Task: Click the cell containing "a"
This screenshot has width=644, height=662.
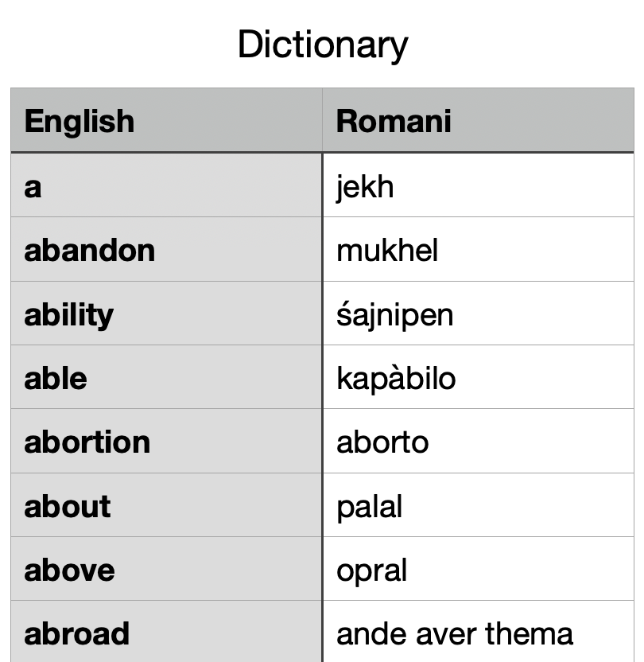Action: 166,186
